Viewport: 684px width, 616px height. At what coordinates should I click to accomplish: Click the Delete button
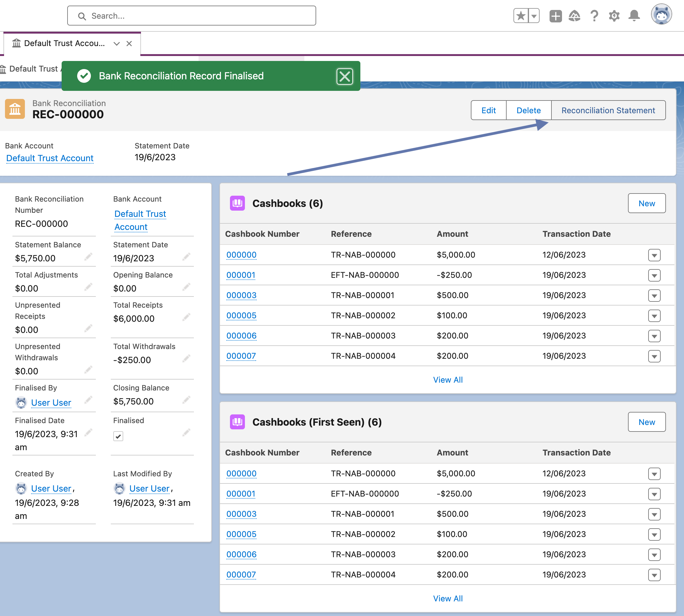(528, 110)
